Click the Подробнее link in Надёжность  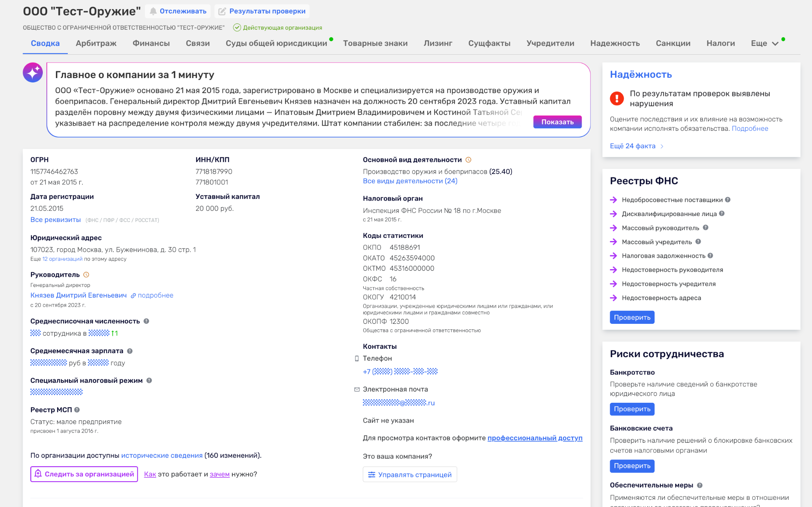point(750,128)
